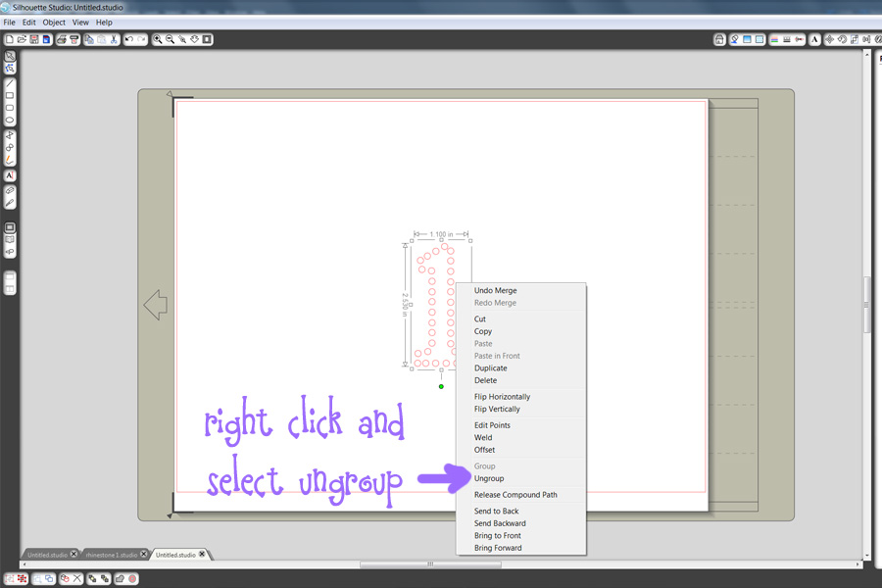Image resolution: width=882 pixels, height=588 pixels.
Task: Click Flip Horizontally in the context menu
Action: coord(502,397)
